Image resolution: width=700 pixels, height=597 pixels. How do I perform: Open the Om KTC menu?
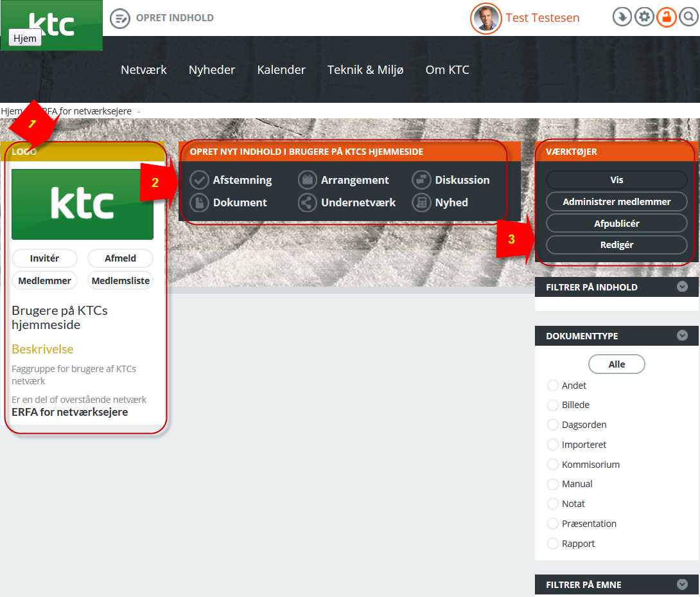(448, 69)
